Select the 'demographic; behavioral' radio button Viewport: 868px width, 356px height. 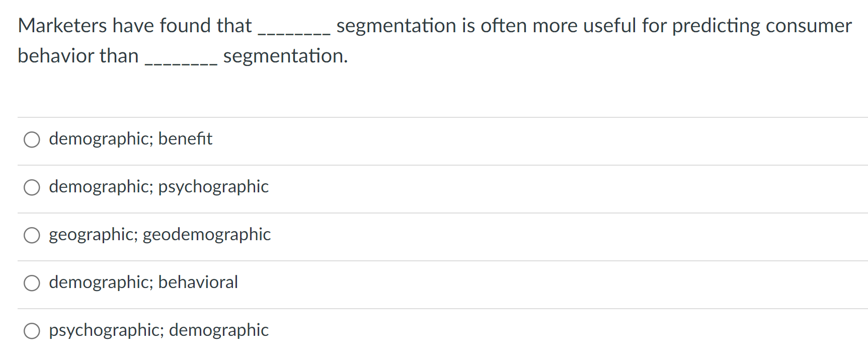[32, 283]
